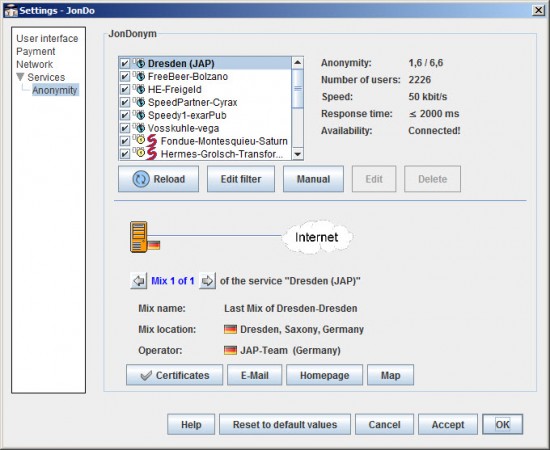Click the greyed-out Delete button
Screen dimensions: 550x450
[x=432, y=179]
